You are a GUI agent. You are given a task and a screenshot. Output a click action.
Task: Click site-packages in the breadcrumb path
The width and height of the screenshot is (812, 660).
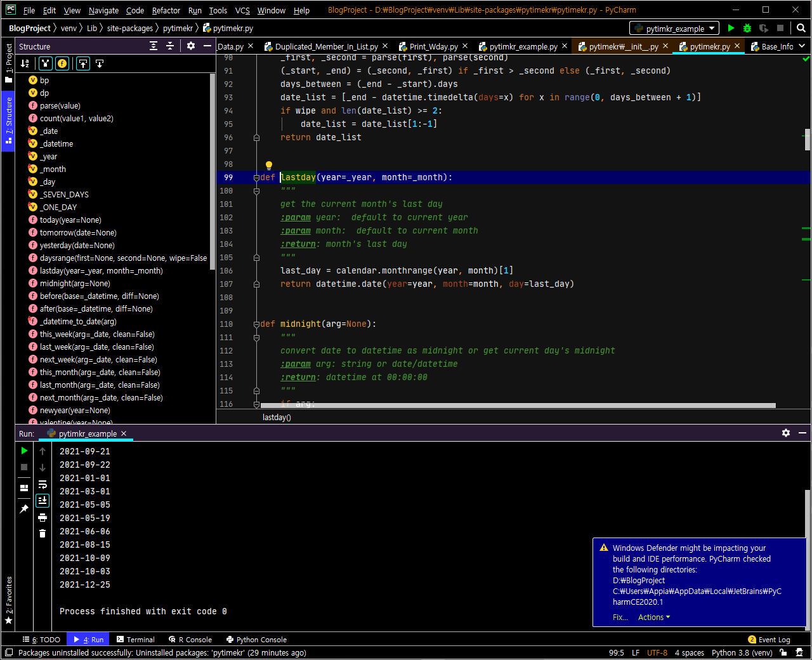coord(129,28)
